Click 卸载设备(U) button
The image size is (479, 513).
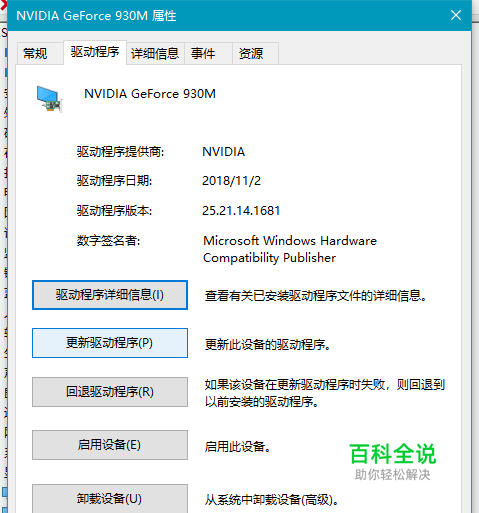point(110,499)
